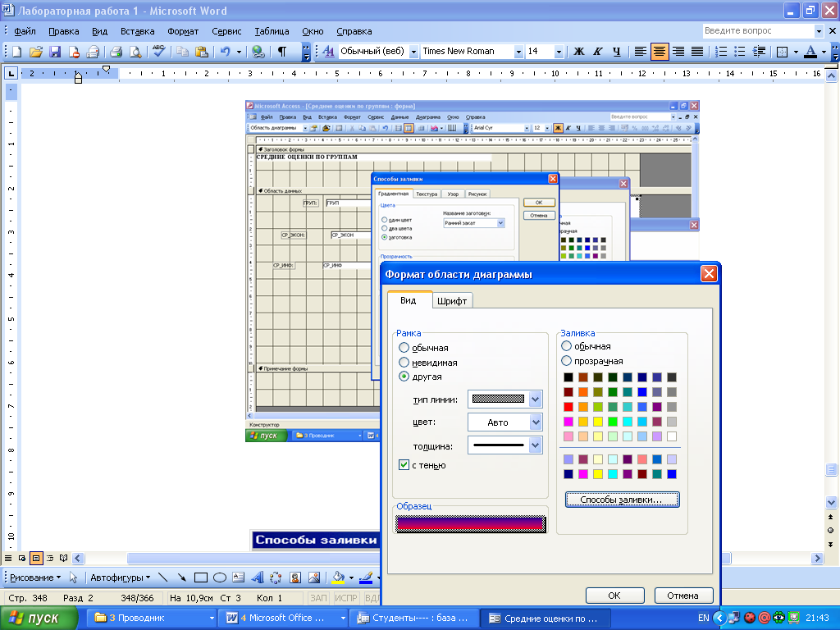The width and height of the screenshot is (840, 630).
Task: Center the paragraph alignment
Action: pos(660,52)
